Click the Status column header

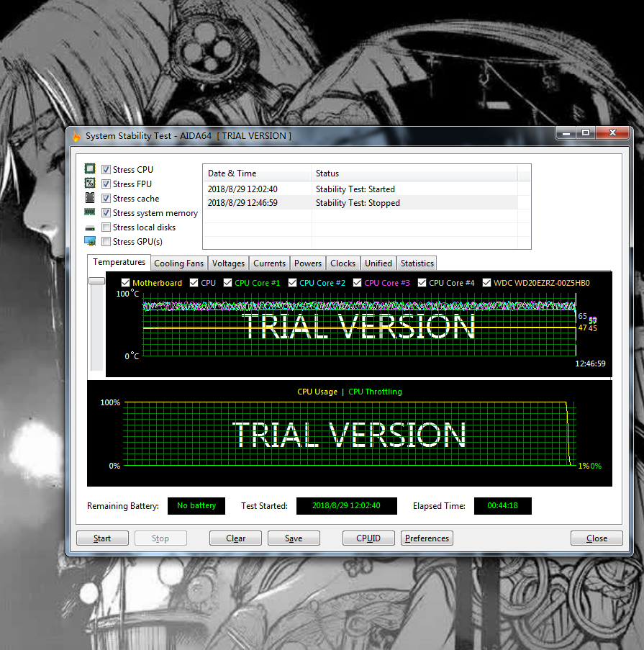(x=414, y=173)
